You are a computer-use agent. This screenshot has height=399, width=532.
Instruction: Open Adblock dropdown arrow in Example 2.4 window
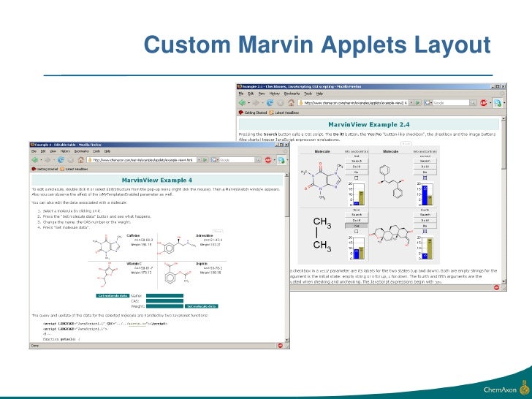tap(490, 103)
